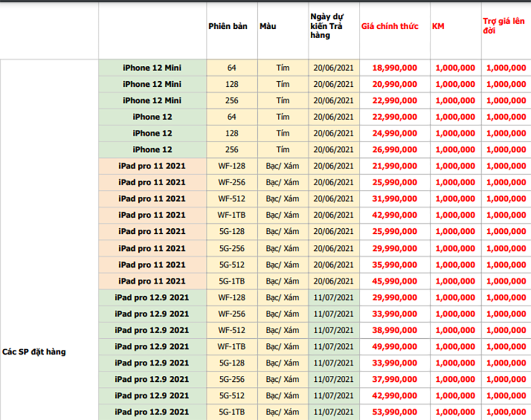
Task: Select the price 24,990,000
Action: [394, 133]
